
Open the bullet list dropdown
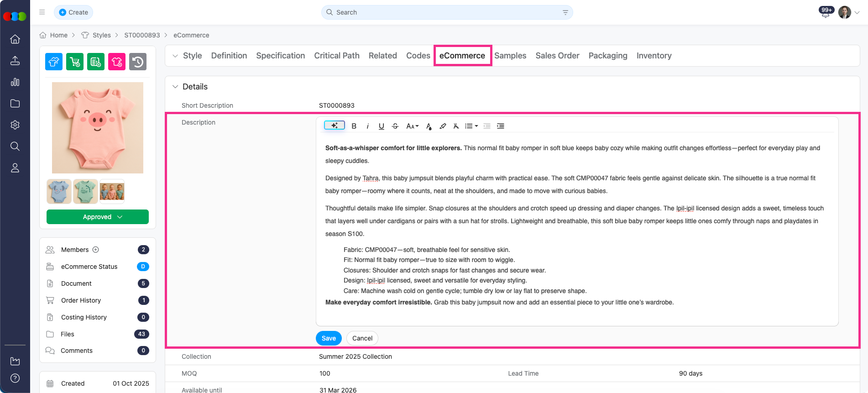(471, 126)
